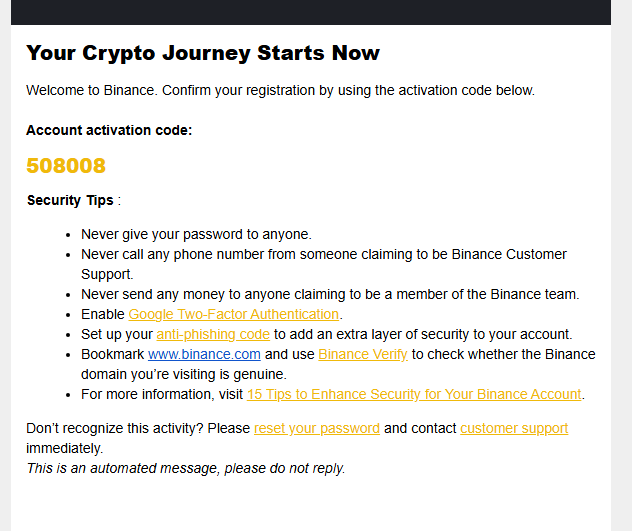Viewport: 632px width, 531px height.
Task: Open the Google Two-Factor Authentication link
Action: click(x=233, y=314)
